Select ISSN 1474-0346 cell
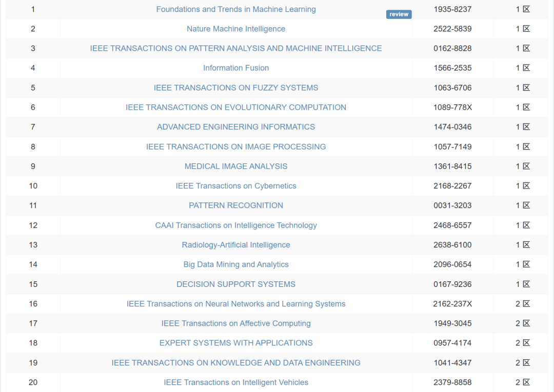Image resolution: width=554 pixels, height=392 pixels. pos(452,127)
